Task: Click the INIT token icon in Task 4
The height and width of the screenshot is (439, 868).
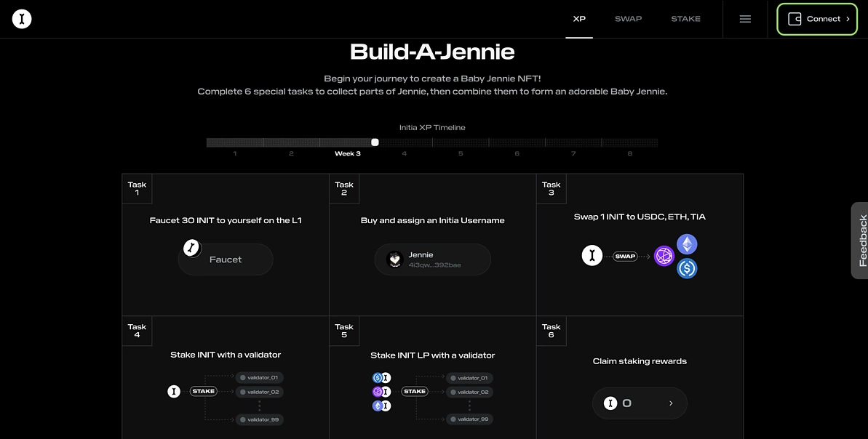Action: pos(174,392)
